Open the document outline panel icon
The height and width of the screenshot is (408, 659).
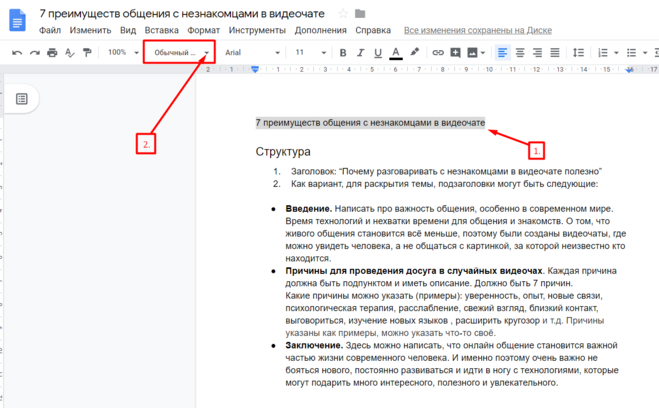(x=22, y=99)
